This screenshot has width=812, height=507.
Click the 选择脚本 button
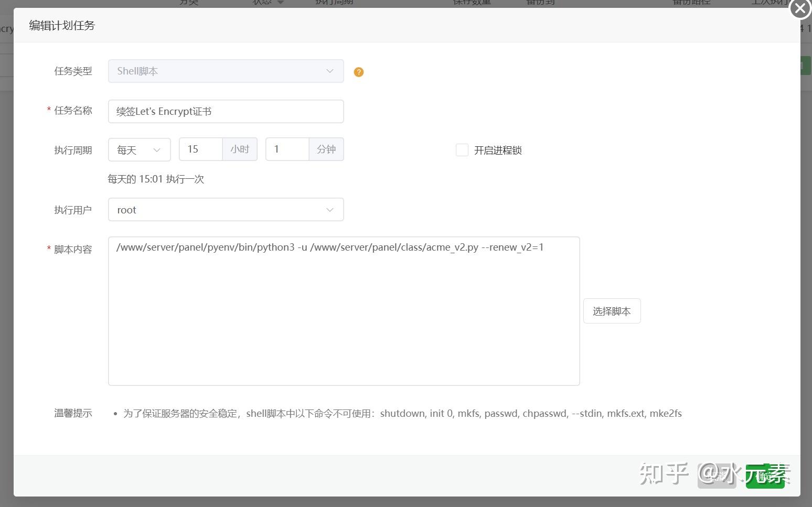pyautogui.click(x=612, y=311)
